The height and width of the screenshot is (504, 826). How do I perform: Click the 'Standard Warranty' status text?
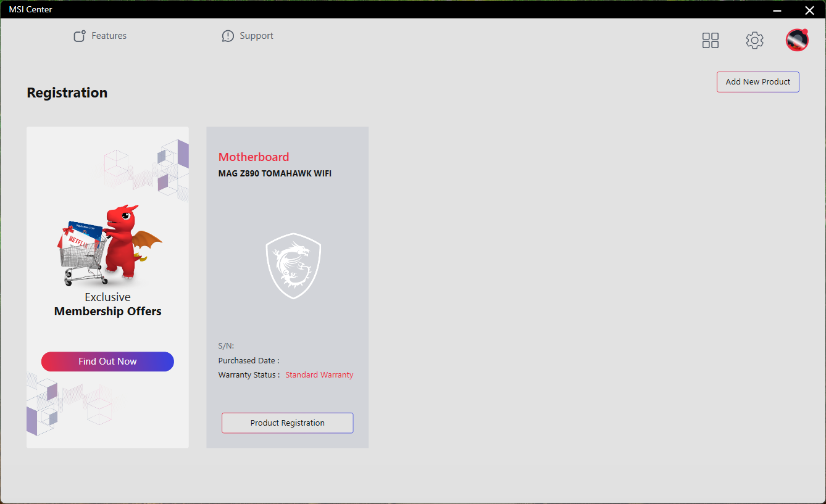[319, 375]
